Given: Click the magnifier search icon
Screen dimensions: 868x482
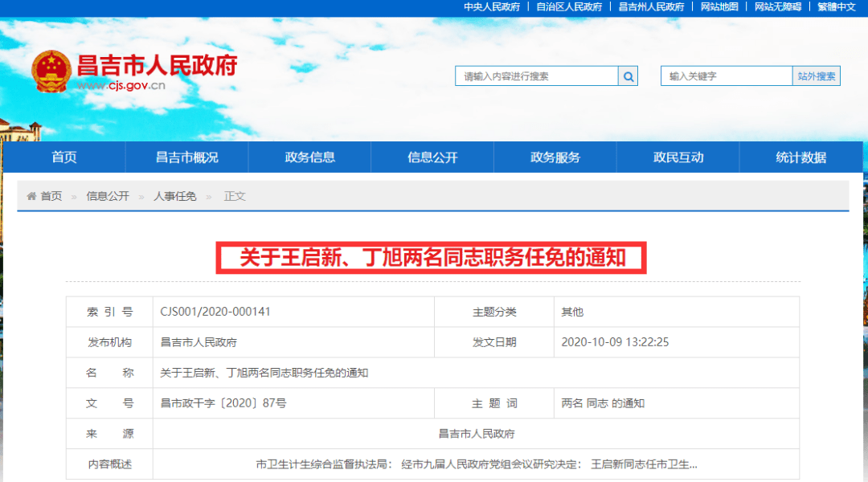Looking at the screenshot, I should point(628,76).
